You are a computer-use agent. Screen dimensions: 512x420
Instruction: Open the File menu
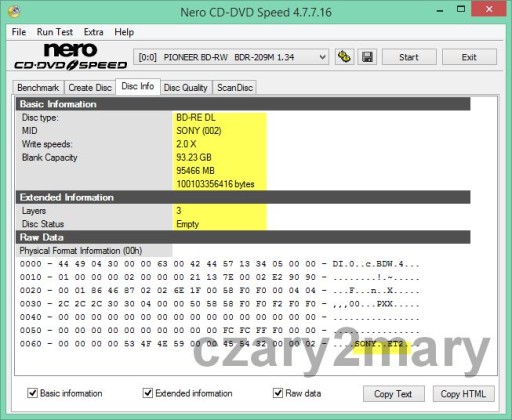[19, 32]
